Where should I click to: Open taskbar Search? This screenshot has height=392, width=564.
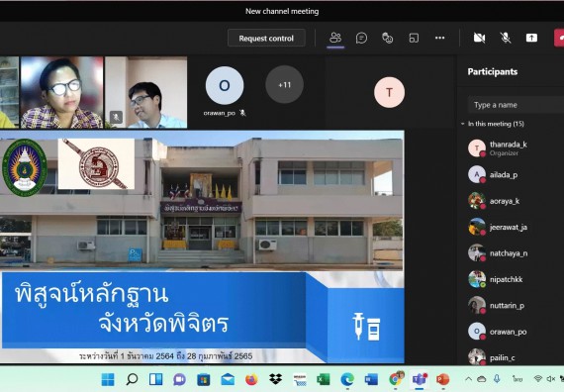coord(132,379)
